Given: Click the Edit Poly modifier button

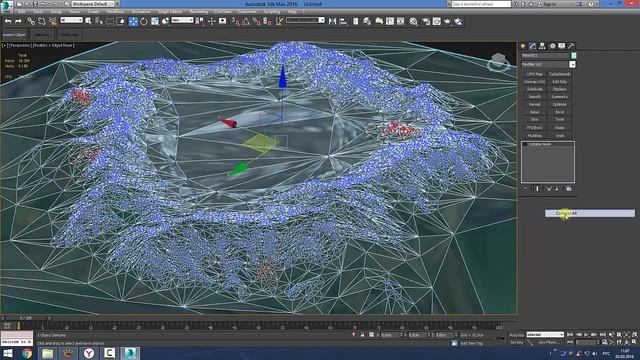Looking at the screenshot, I should (560, 82).
